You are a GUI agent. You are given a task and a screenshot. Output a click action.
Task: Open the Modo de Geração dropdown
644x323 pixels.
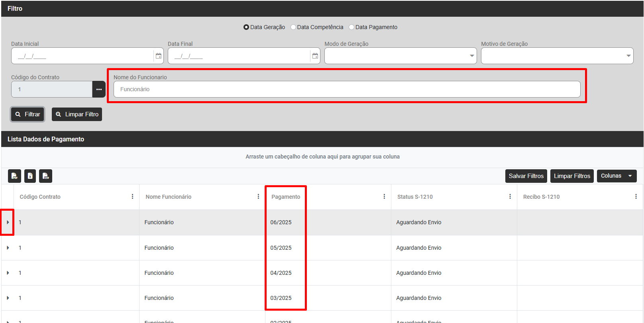(x=400, y=56)
